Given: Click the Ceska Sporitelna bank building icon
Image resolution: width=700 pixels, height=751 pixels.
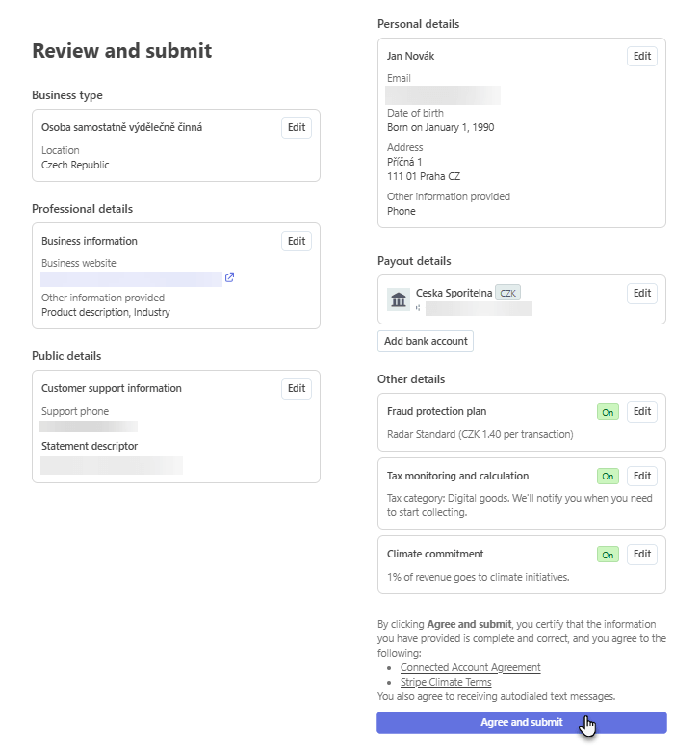Looking at the screenshot, I should pyautogui.click(x=399, y=299).
